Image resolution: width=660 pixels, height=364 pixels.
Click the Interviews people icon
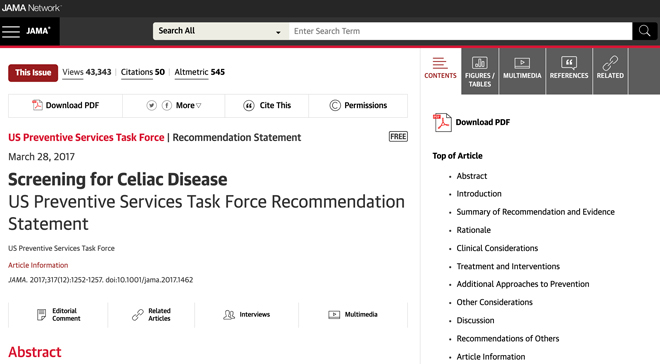229,315
